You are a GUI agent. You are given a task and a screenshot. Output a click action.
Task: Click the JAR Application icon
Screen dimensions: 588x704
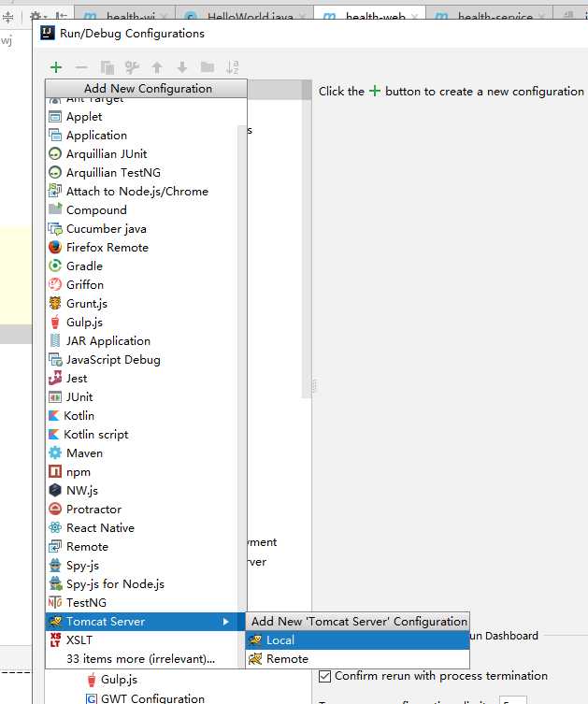[x=55, y=340]
